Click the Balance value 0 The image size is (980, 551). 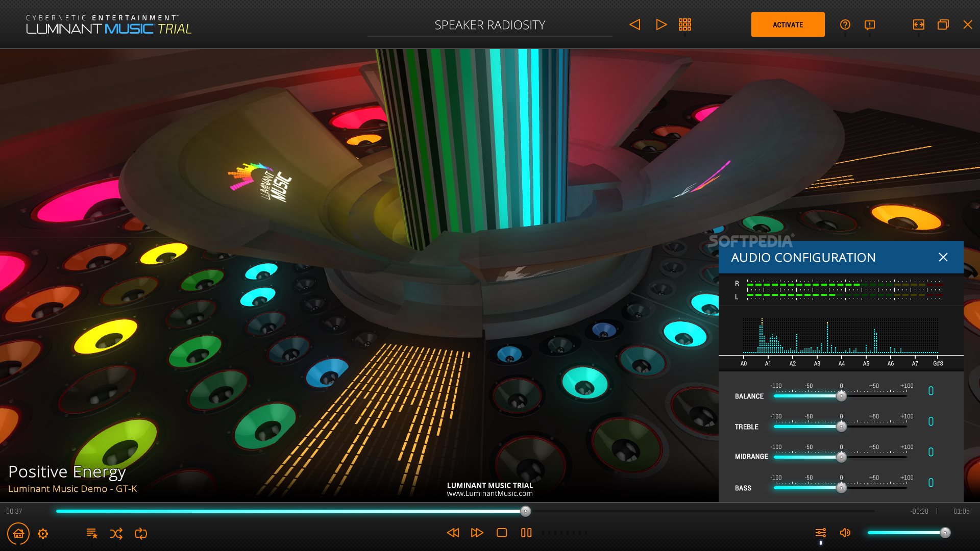pyautogui.click(x=931, y=391)
